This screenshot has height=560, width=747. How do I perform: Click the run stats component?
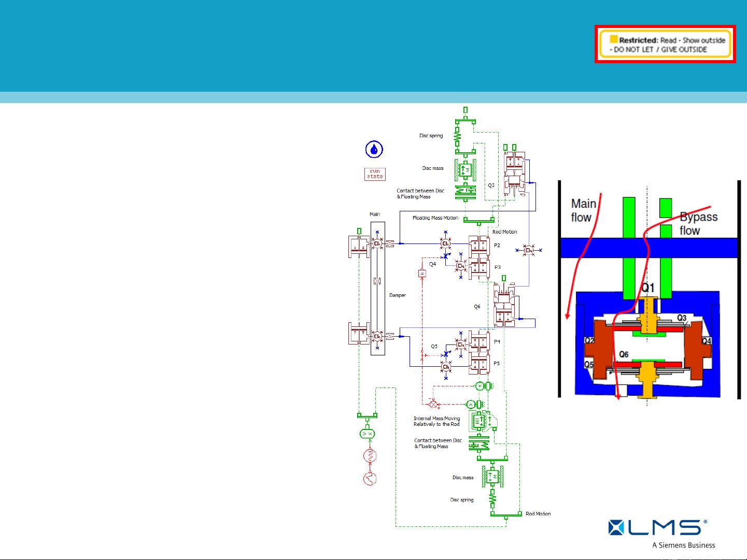point(374,174)
